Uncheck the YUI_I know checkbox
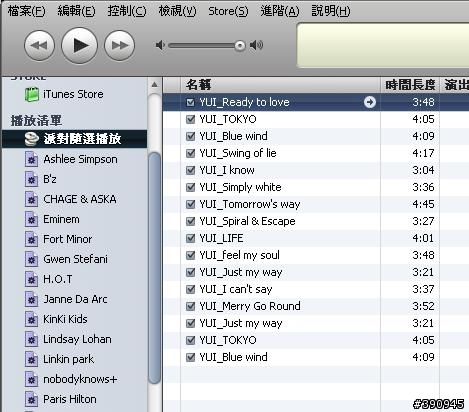The image size is (469, 412). coord(190,170)
